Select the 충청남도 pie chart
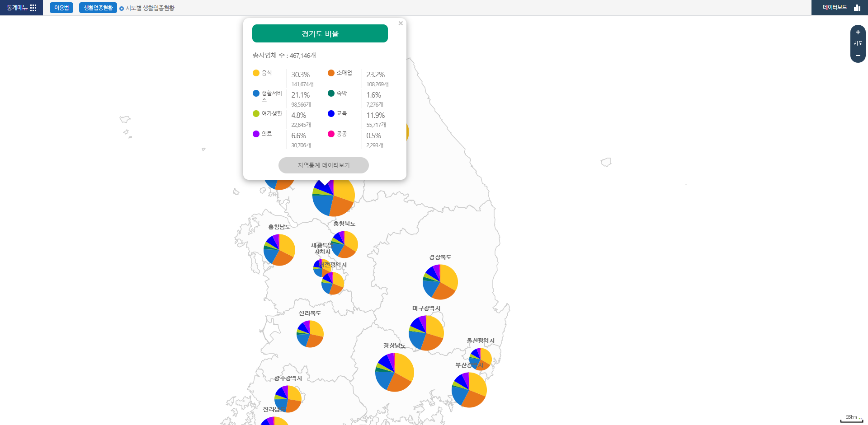 pyautogui.click(x=279, y=250)
